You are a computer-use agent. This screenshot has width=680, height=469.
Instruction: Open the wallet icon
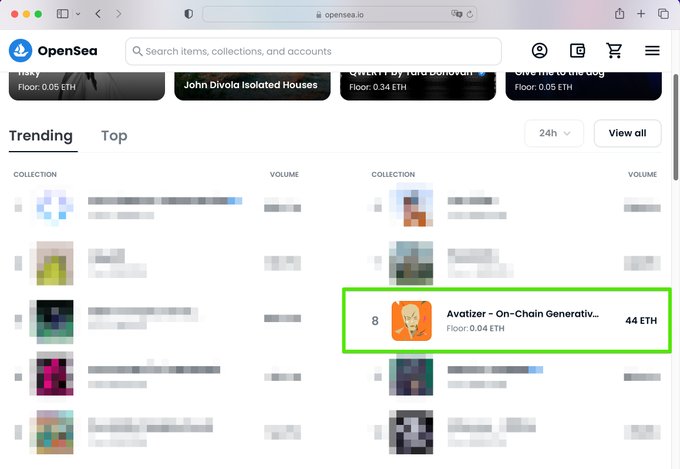click(577, 51)
